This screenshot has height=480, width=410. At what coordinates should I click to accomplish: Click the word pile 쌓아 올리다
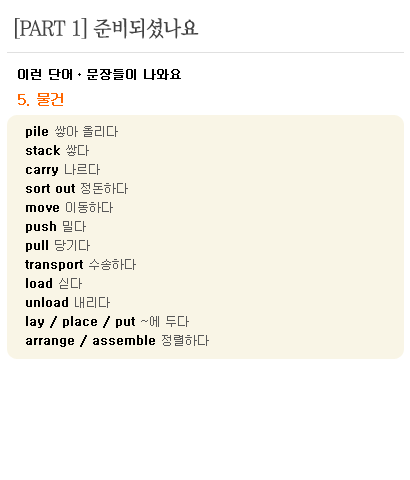click(x=72, y=132)
